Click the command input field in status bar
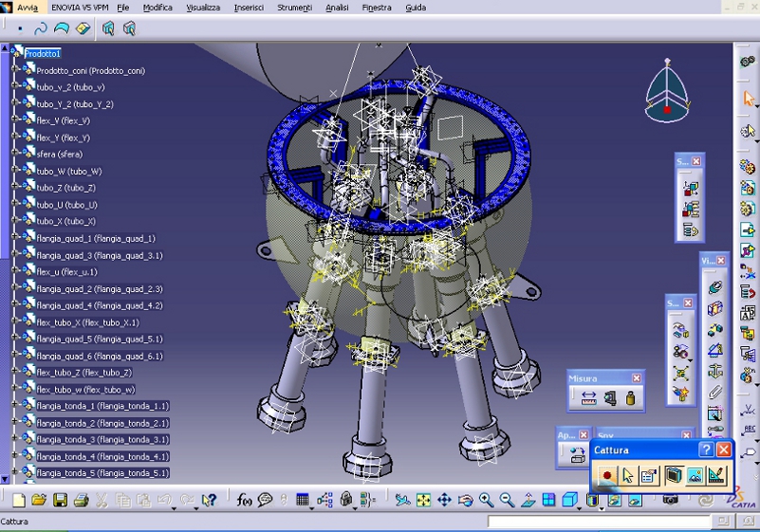Image resolution: width=760 pixels, height=532 pixels. tap(599, 522)
